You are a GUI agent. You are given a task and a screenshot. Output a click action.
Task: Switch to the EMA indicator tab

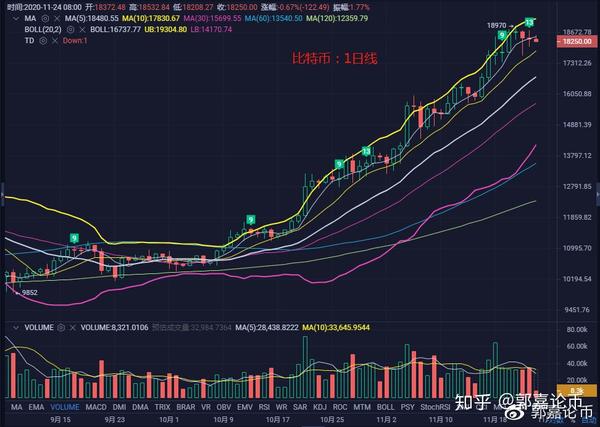click(x=36, y=407)
